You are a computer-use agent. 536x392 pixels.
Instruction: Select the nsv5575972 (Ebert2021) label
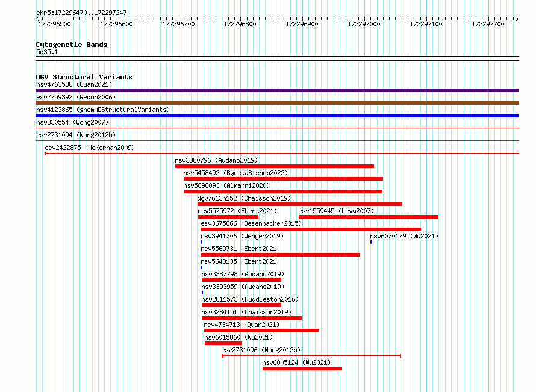(x=237, y=211)
